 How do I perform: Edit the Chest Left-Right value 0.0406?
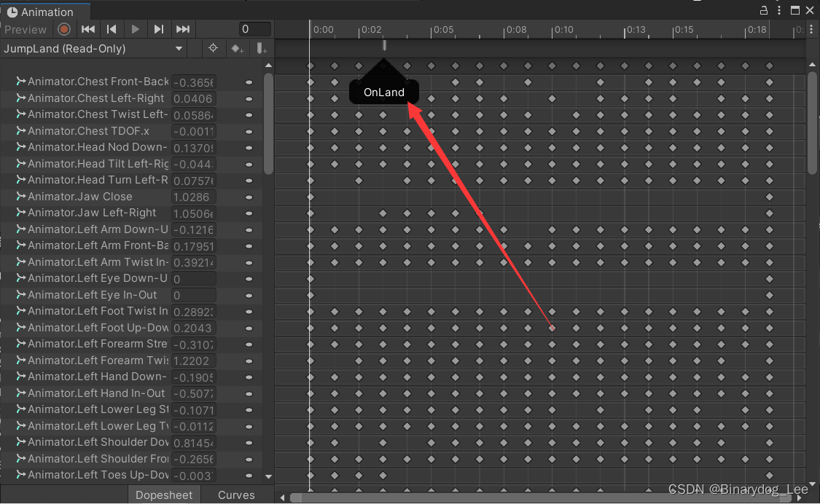(x=193, y=99)
